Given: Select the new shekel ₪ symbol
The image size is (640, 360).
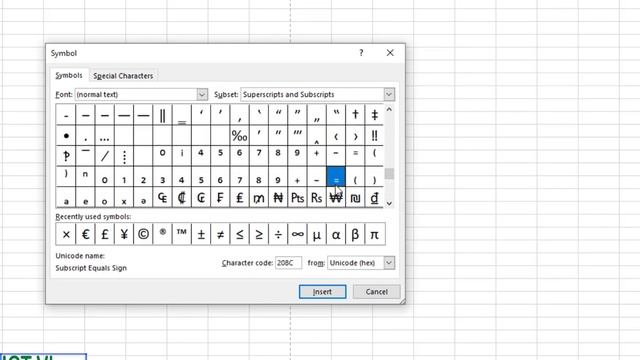Looking at the screenshot, I should coord(355,198).
